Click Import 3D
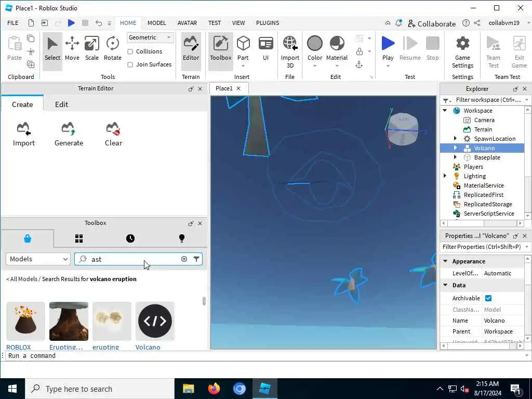Image resolution: width=532 pixels, height=399 pixels. [290, 52]
